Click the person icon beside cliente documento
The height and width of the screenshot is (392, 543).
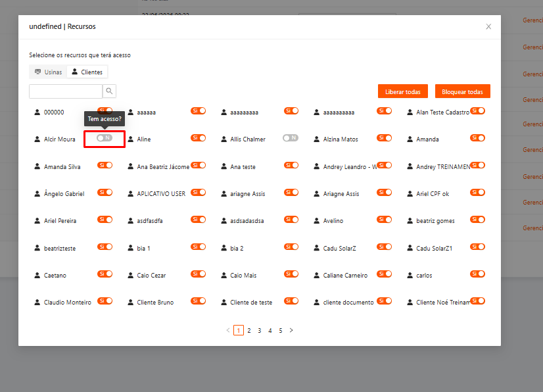pos(316,303)
